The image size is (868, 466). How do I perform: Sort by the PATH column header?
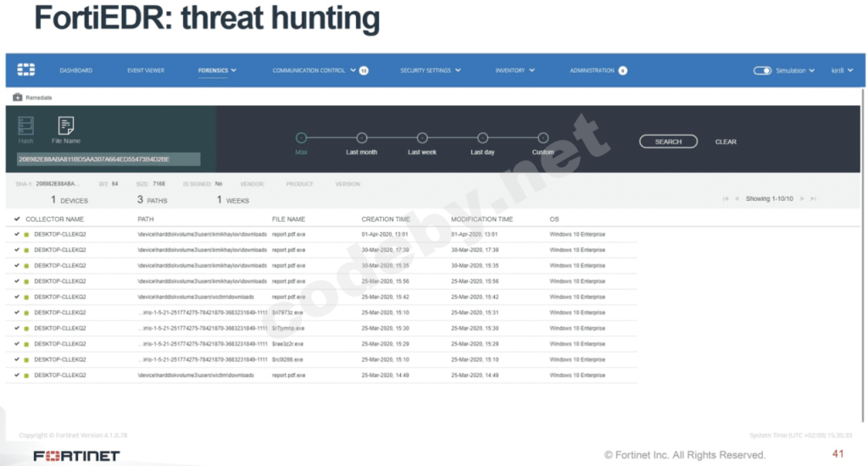click(x=146, y=219)
